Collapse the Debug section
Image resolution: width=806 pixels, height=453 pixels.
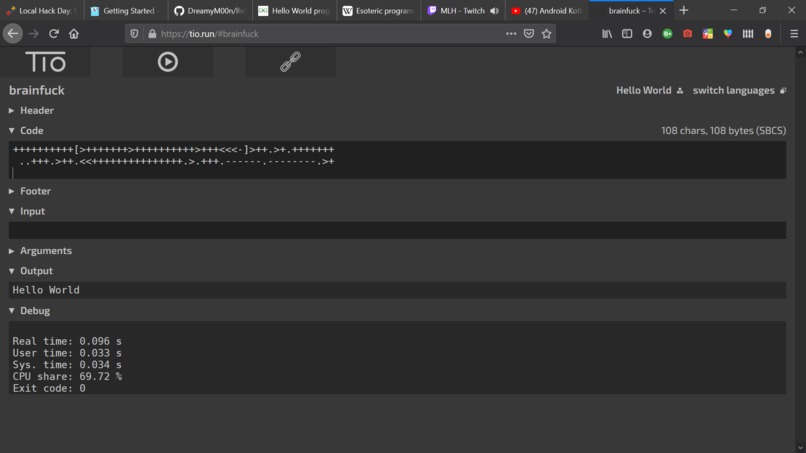pos(29,311)
